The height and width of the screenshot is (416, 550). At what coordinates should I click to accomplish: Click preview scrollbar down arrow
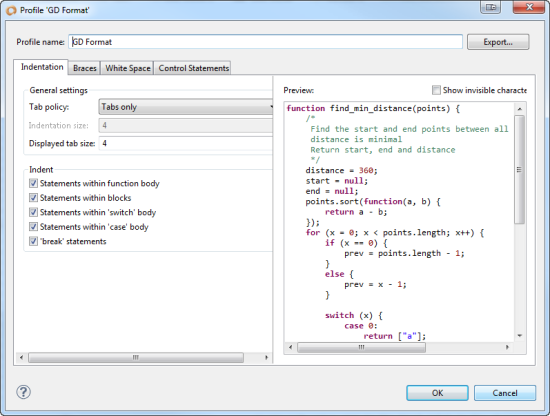coord(519,336)
